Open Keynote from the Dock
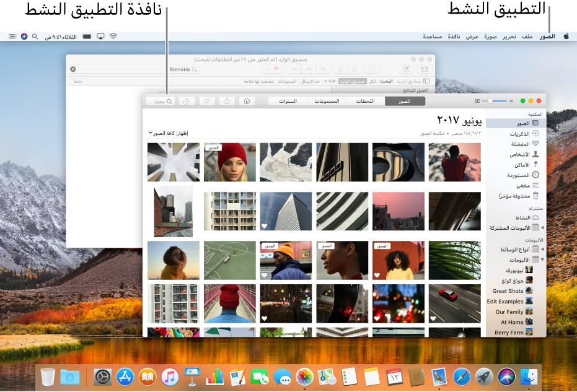Image resolution: width=577 pixels, height=392 pixels. tap(192, 377)
